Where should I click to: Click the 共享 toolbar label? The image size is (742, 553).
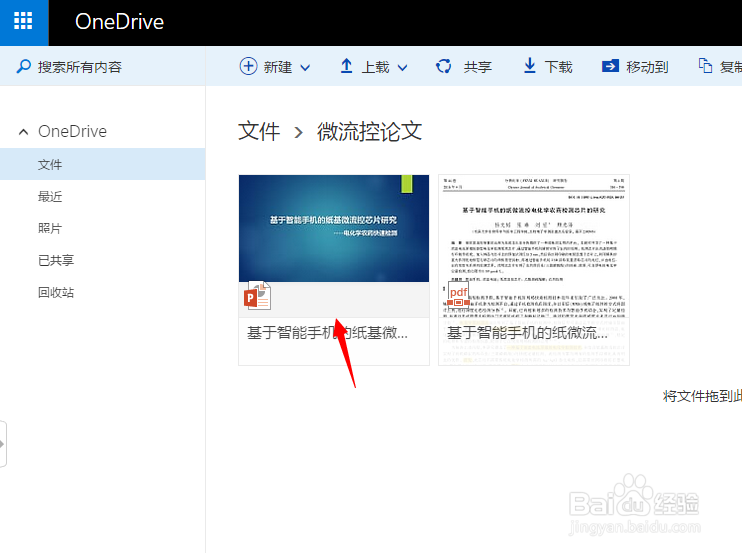click(x=477, y=67)
